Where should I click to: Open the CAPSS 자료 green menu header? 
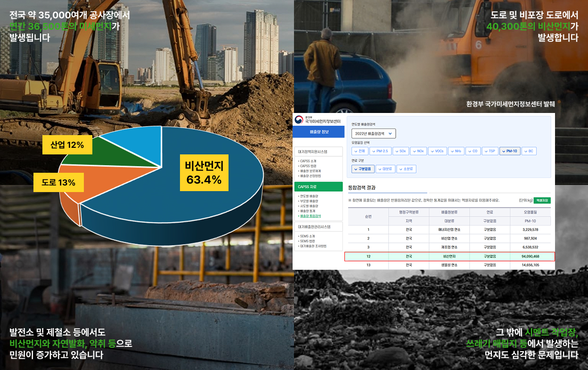click(x=319, y=187)
